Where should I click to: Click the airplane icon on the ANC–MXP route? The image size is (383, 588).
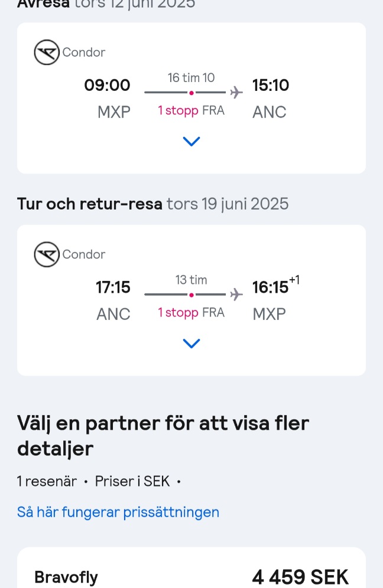tap(236, 295)
